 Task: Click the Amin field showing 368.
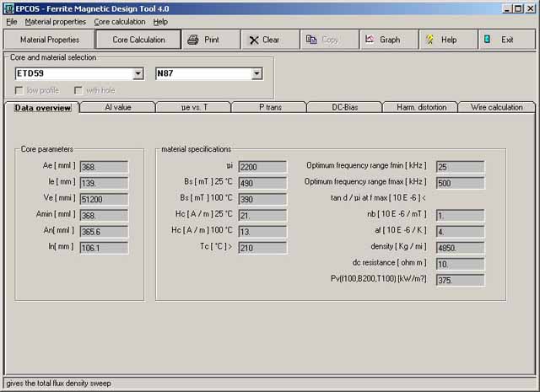click(104, 216)
